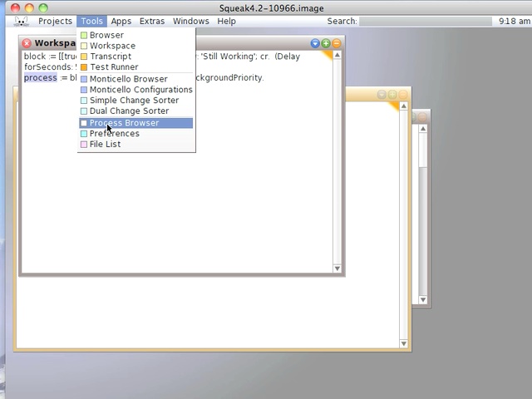This screenshot has height=399, width=532.
Task: Choose Workspace from the Tools menu
Action: point(136,46)
